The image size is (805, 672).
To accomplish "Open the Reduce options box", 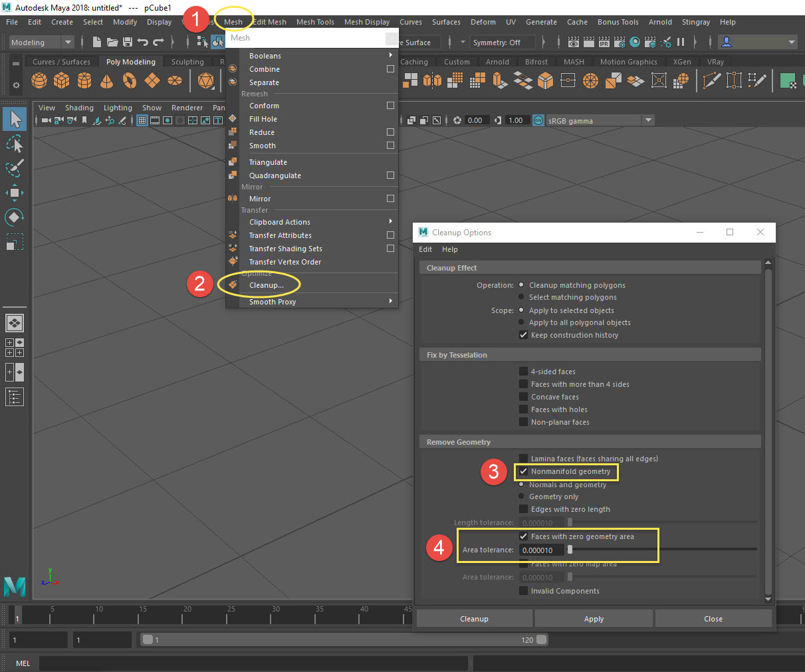I will pyautogui.click(x=390, y=132).
